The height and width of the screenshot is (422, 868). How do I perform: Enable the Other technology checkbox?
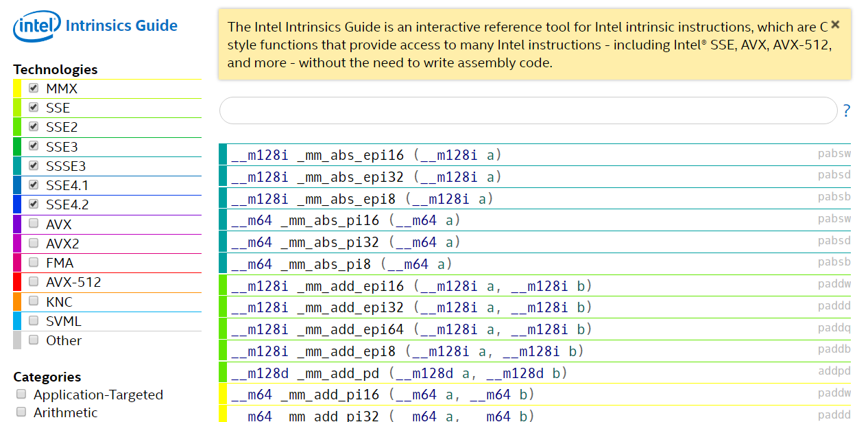click(x=34, y=340)
